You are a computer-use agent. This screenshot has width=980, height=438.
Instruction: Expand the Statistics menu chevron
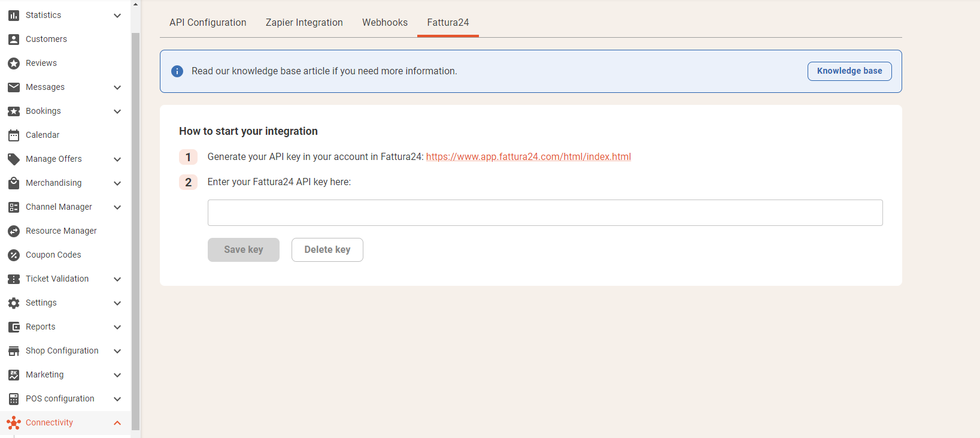pos(117,16)
